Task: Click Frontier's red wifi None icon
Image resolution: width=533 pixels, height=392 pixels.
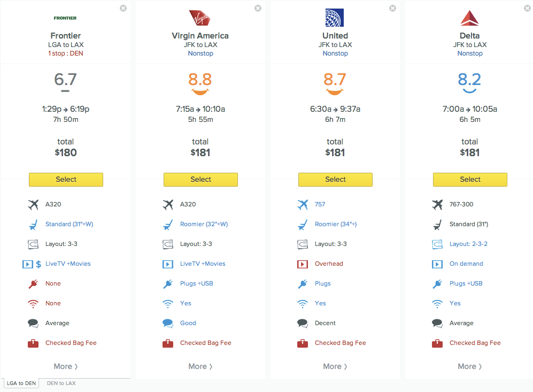Action: 34,304
